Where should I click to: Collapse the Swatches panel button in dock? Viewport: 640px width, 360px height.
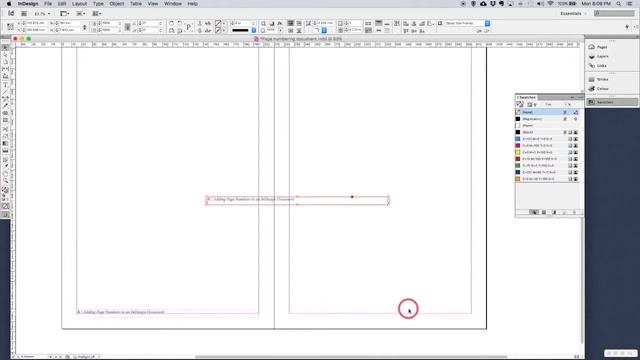(x=611, y=102)
